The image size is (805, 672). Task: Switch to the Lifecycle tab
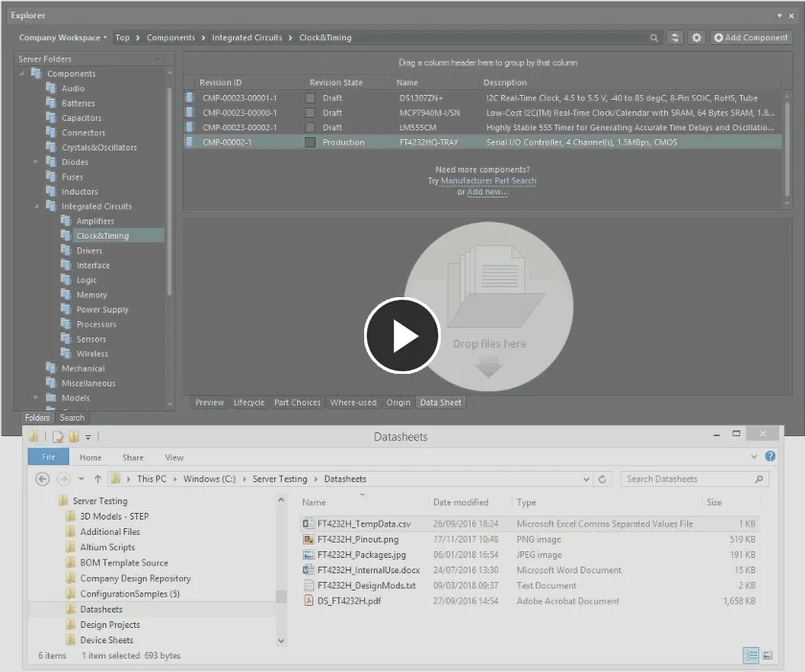point(248,403)
